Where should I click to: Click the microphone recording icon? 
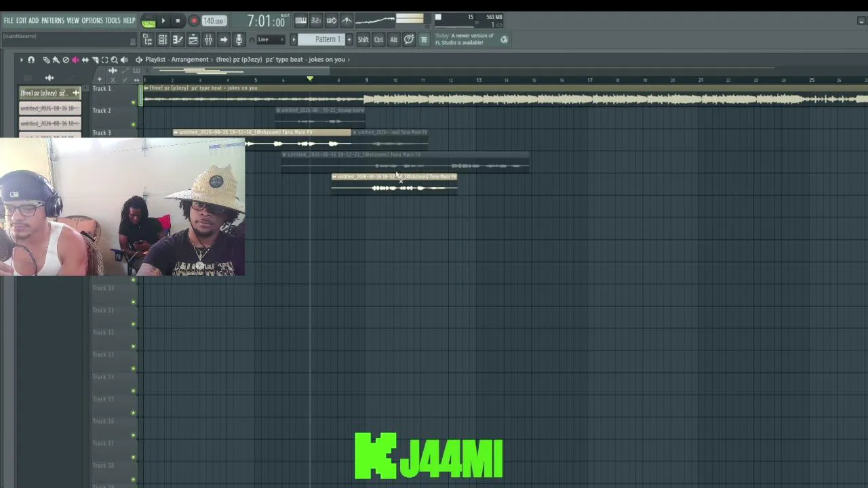[x=239, y=39]
